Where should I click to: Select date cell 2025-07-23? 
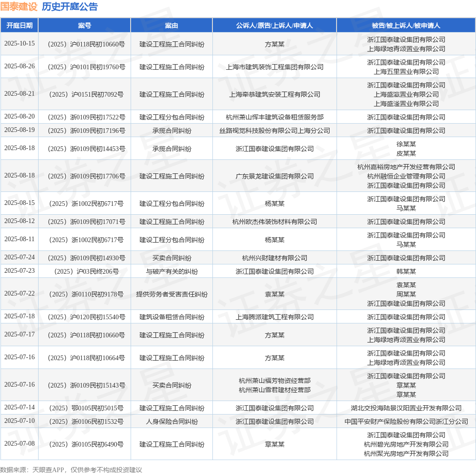coord(20,270)
